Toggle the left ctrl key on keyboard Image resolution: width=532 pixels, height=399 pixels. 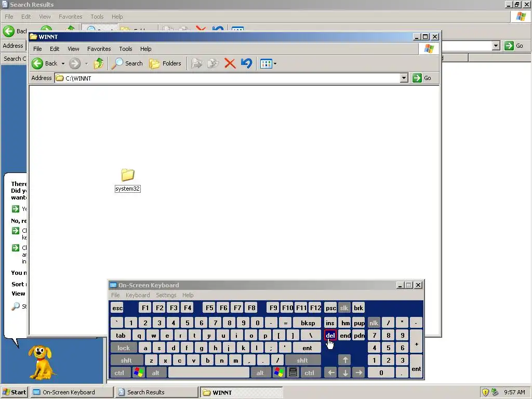119,373
